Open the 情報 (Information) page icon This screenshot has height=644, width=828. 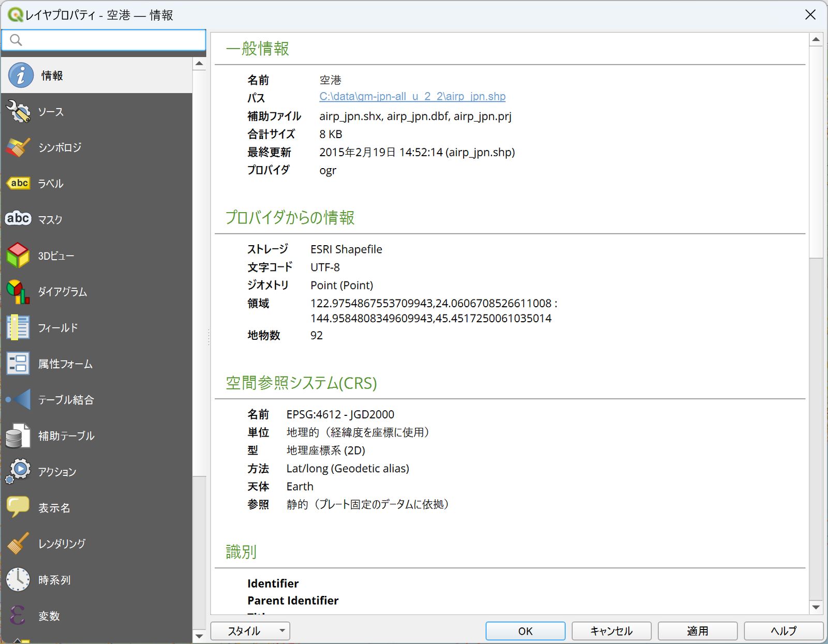21,76
